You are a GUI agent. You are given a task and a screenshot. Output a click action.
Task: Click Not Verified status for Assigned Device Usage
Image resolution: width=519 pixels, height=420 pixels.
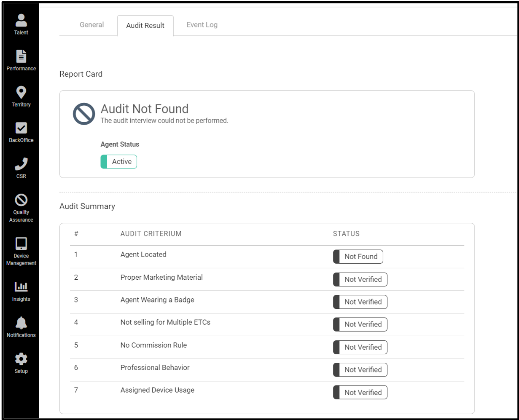pos(360,392)
